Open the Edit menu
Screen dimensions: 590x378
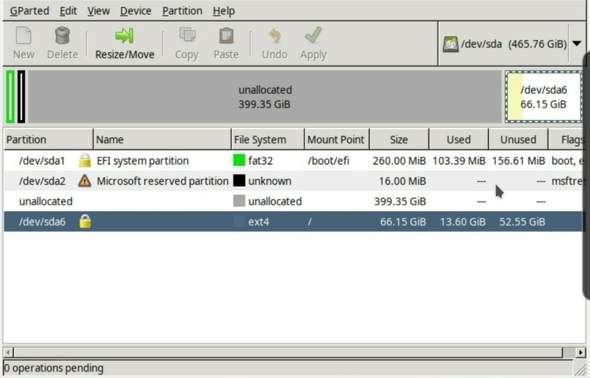68,11
